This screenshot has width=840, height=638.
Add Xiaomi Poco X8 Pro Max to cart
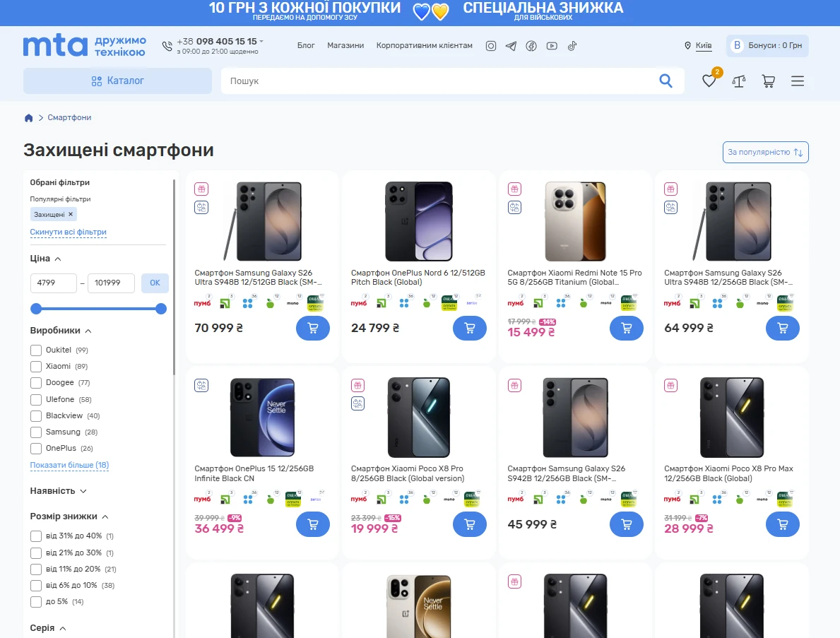(783, 524)
